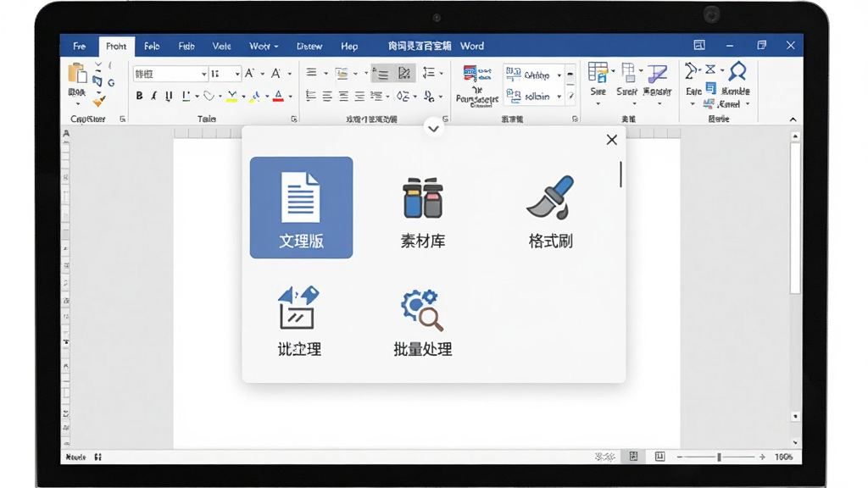Click the purple pen icon in ribbon
868x488 pixels.
tap(657, 74)
